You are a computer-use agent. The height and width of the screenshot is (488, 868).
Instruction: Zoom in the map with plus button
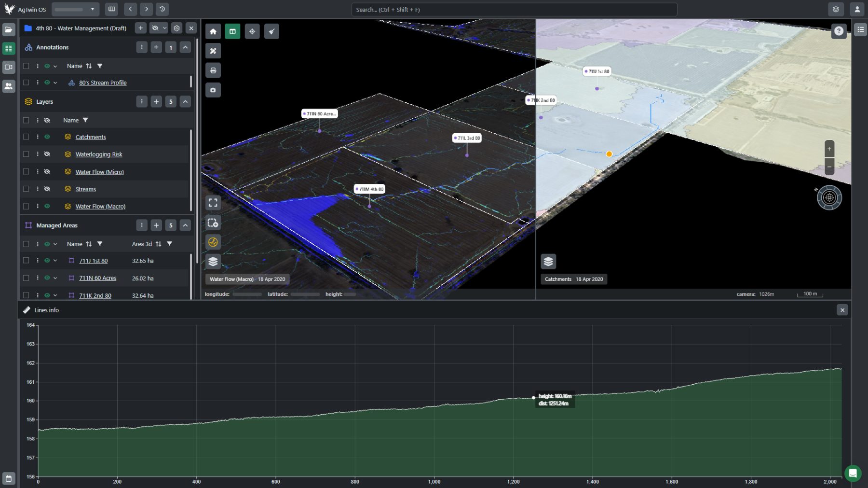tap(829, 149)
